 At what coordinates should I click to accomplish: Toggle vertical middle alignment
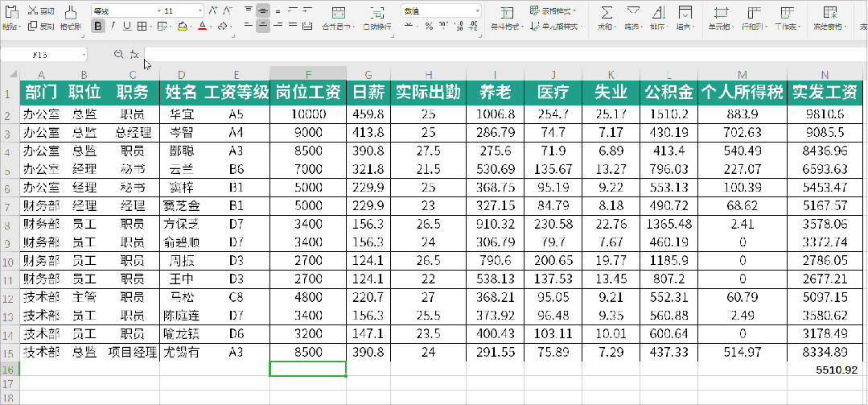coord(263,10)
